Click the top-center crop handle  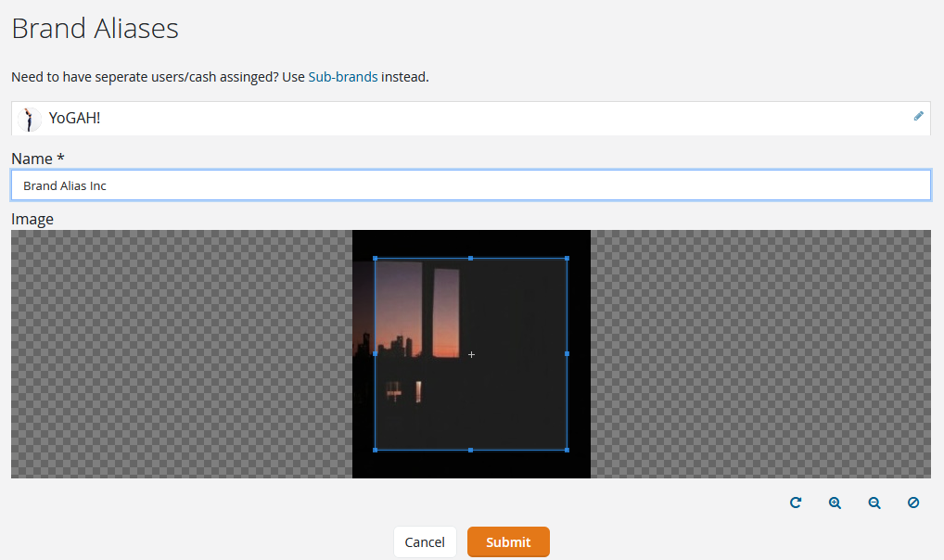point(471,259)
